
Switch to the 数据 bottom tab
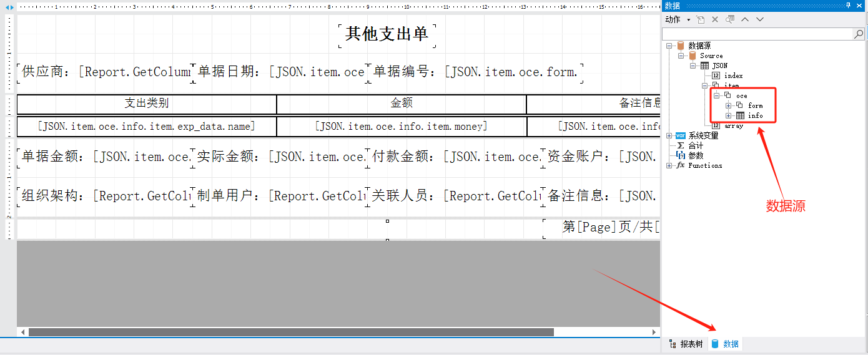click(x=725, y=344)
